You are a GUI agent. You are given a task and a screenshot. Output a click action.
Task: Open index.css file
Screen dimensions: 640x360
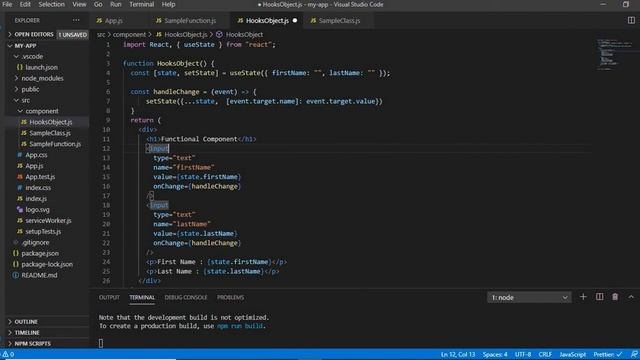tap(38, 188)
